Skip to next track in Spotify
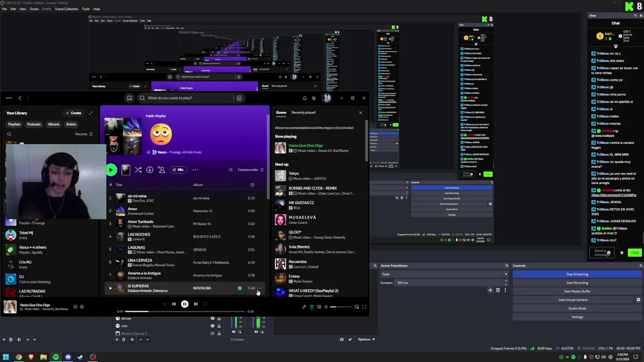This screenshot has width=644, height=362. click(196, 304)
